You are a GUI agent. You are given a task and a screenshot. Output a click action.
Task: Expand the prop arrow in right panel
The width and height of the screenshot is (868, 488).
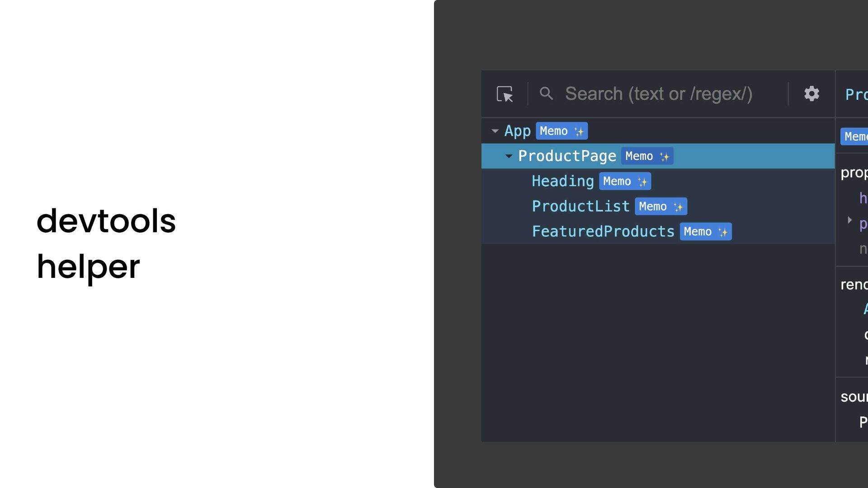(x=849, y=220)
